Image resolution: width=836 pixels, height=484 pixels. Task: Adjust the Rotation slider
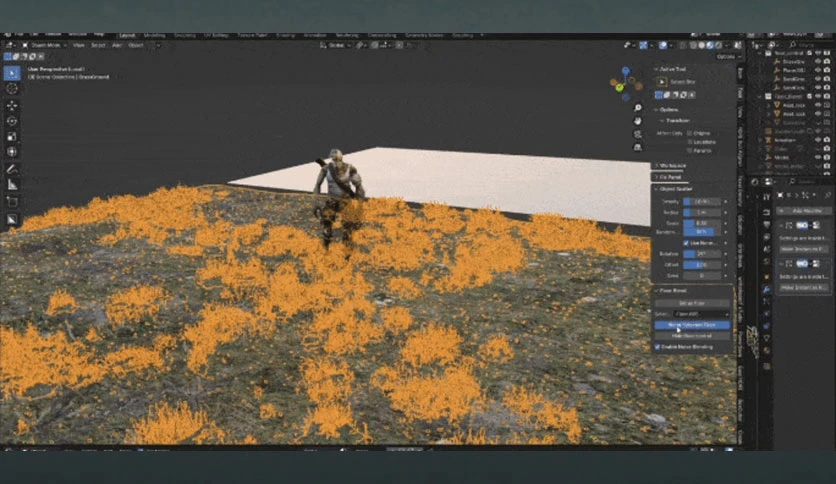[x=702, y=254]
